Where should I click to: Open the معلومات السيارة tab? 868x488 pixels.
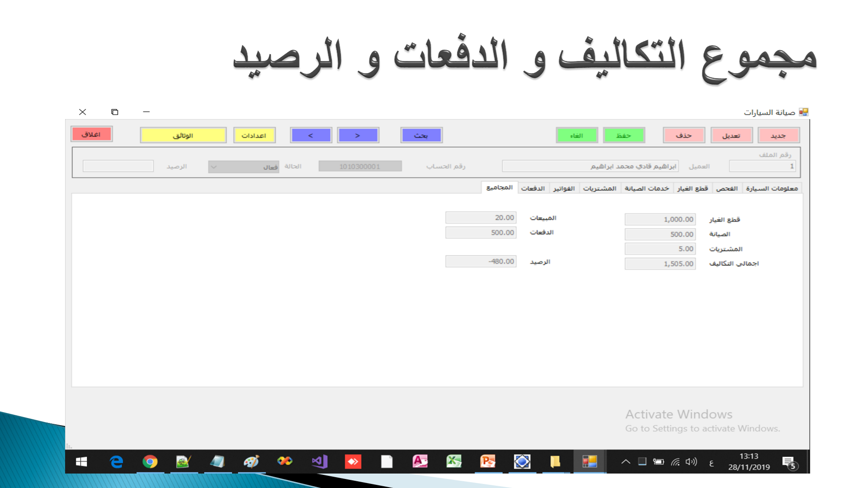tap(771, 188)
